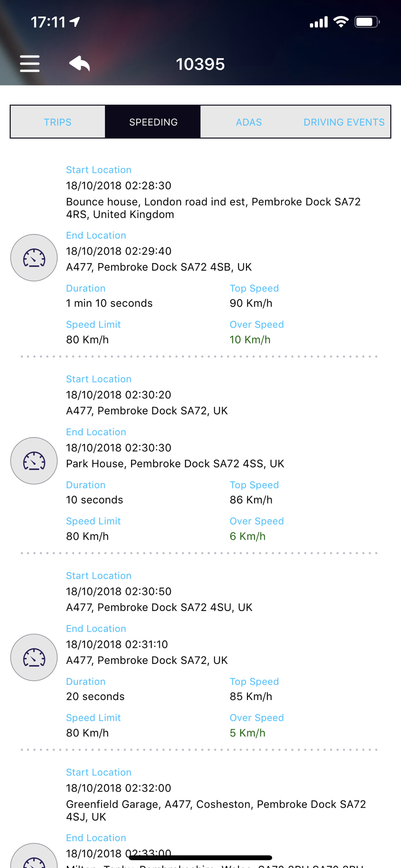Switch to the TRIPS tab
The image size is (401, 868).
point(58,122)
